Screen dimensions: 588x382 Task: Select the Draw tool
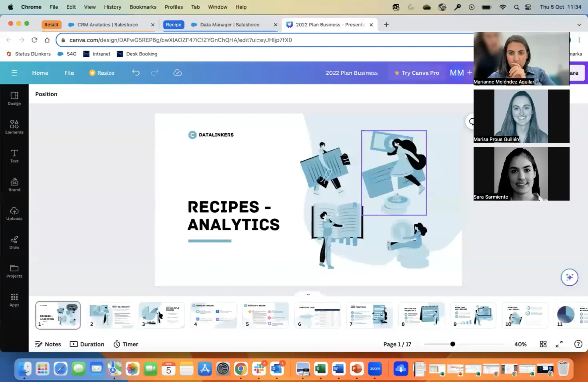[x=14, y=242]
